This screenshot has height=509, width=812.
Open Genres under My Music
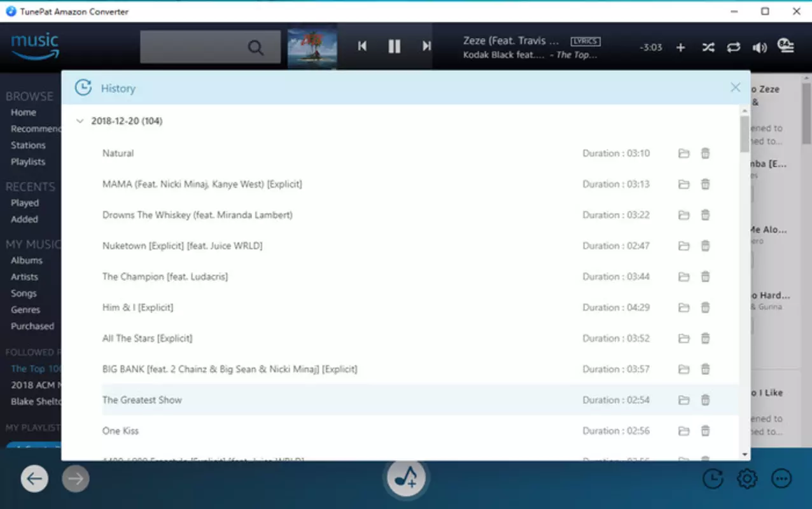coord(25,310)
